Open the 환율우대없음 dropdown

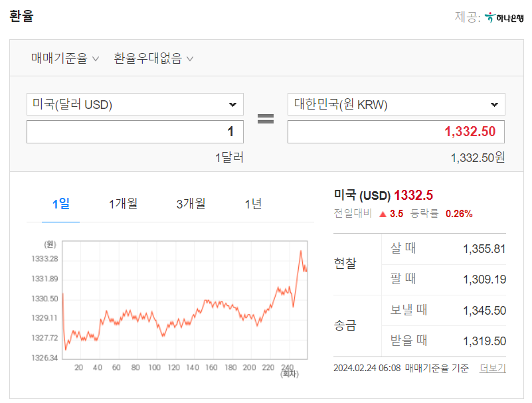153,58
